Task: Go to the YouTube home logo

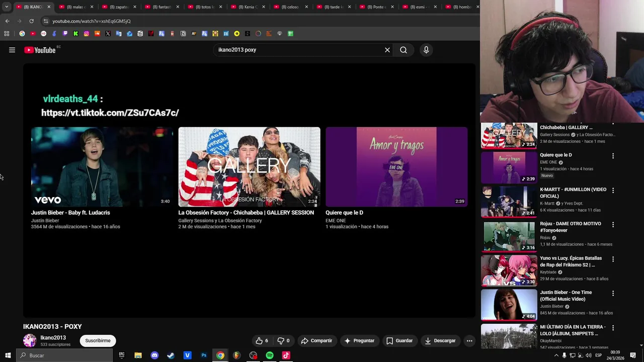Action: [x=40, y=50]
